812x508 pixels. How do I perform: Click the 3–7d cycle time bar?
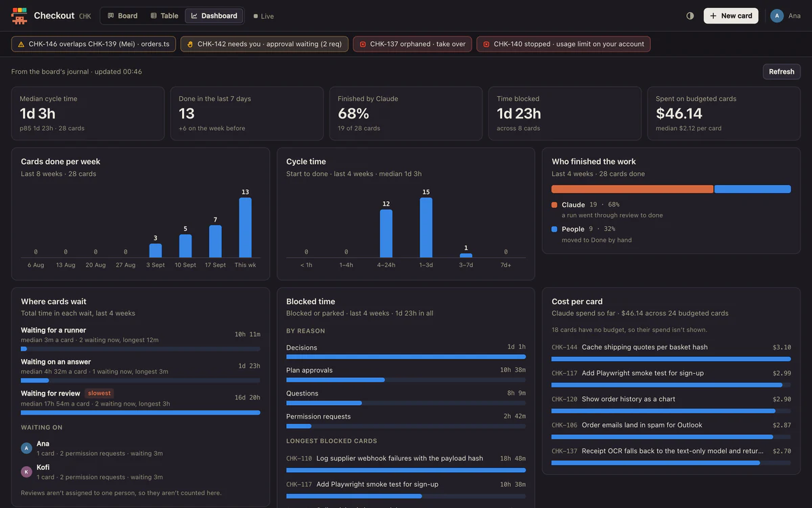coord(466,255)
